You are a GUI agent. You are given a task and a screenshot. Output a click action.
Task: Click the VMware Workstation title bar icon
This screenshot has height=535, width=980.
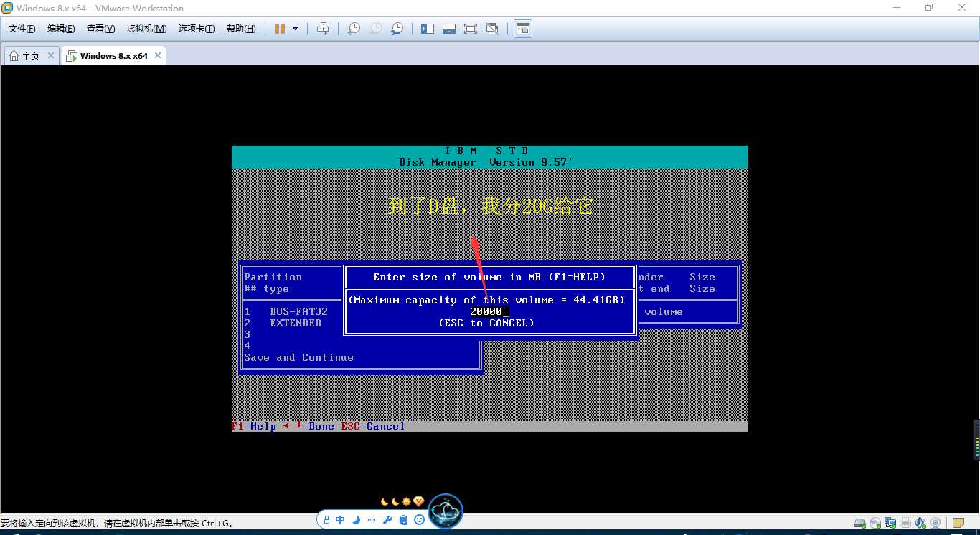click(x=7, y=8)
